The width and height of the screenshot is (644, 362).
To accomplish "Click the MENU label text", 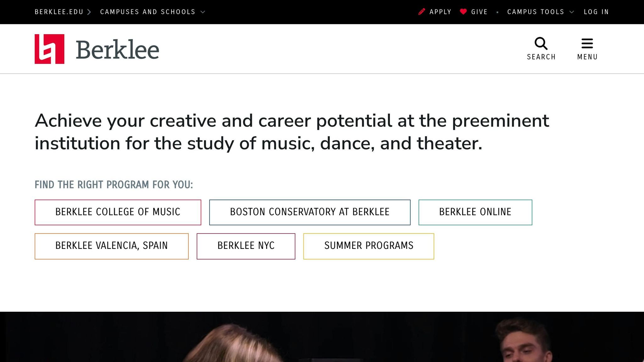I will point(587,57).
